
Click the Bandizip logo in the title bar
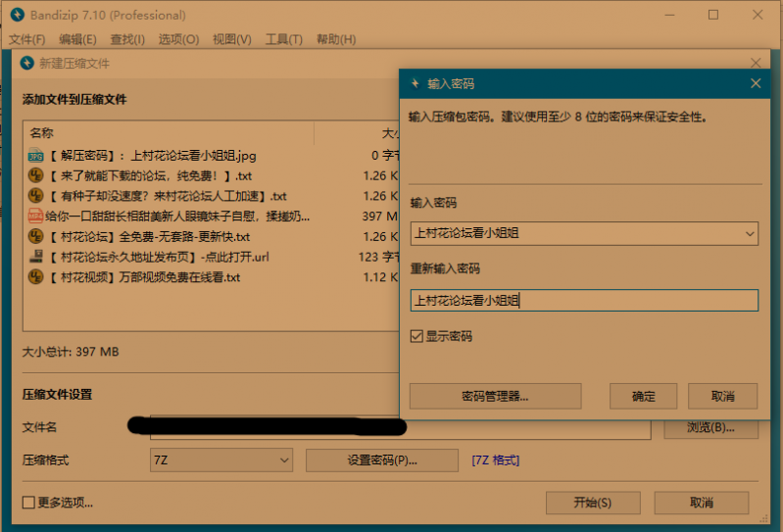pos(16,15)
